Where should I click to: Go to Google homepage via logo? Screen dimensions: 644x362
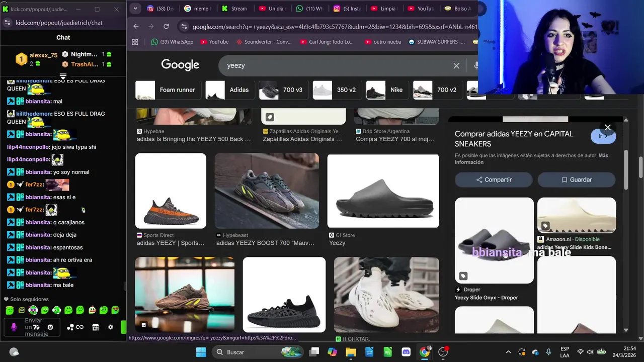[x=180, y=65]
